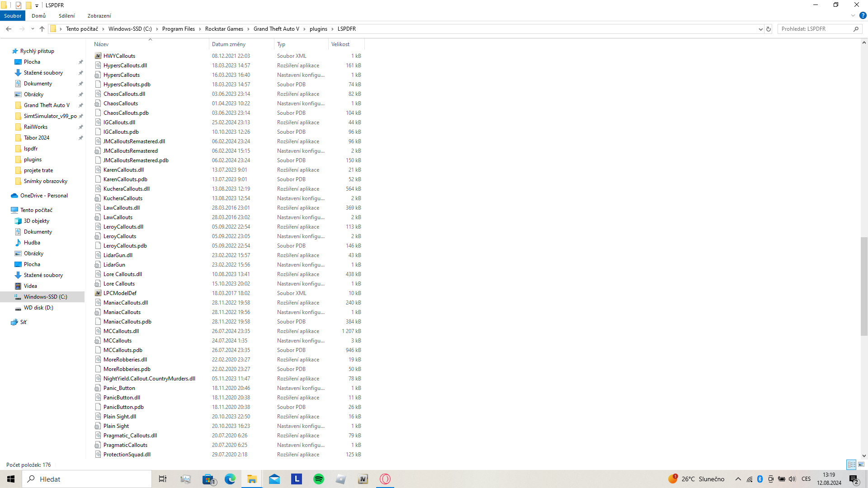Click the HWYCallouts XML file icon
This screenshot has width=868, height=488.
pos(98,56)
